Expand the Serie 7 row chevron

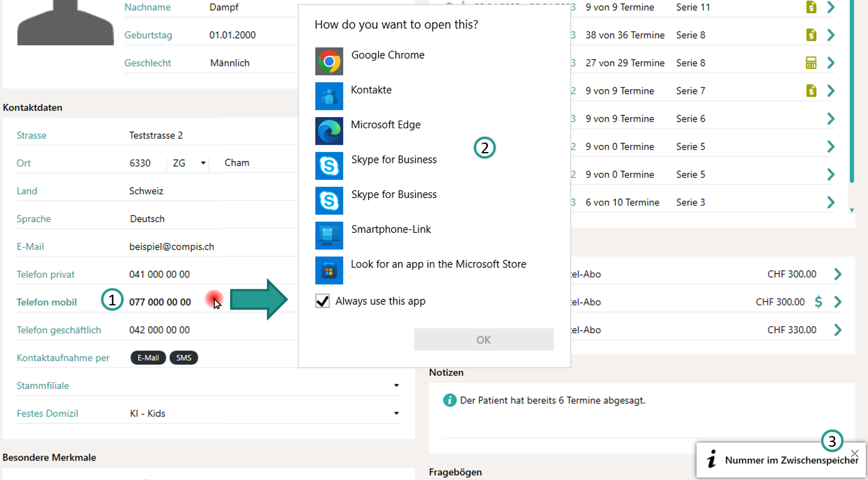pyautogui.click(x=831, y=91)
